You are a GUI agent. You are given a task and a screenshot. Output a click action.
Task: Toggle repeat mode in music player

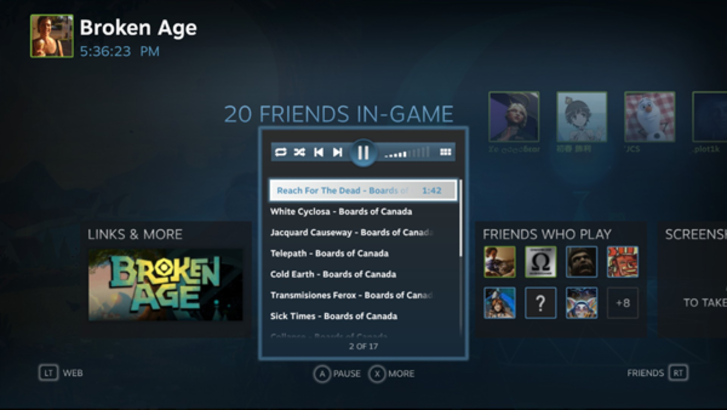[281, 152]
